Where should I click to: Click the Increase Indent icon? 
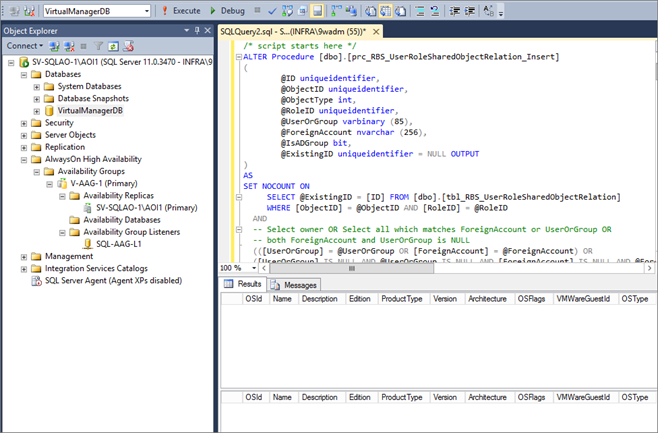(470, 11)
